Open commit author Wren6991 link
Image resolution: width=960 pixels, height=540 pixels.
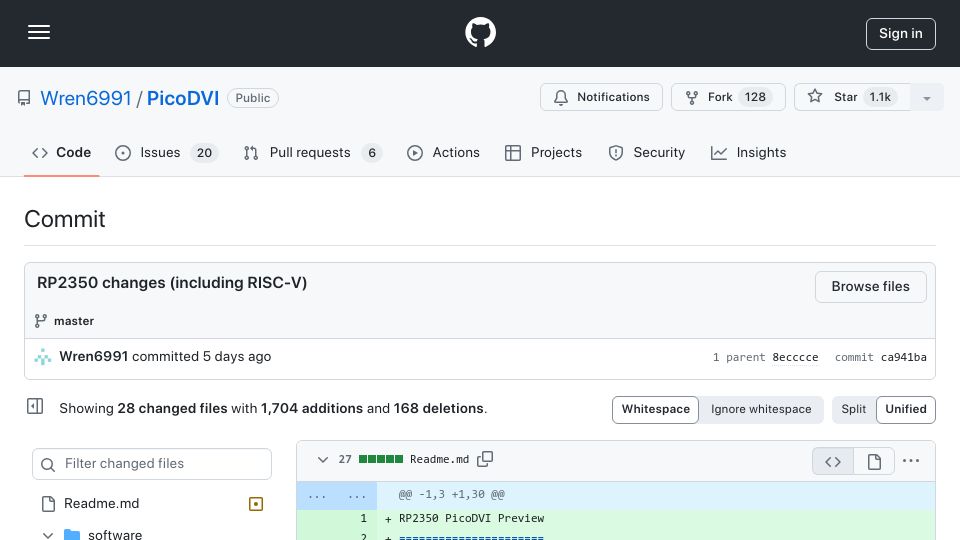(x=94, y=356)
